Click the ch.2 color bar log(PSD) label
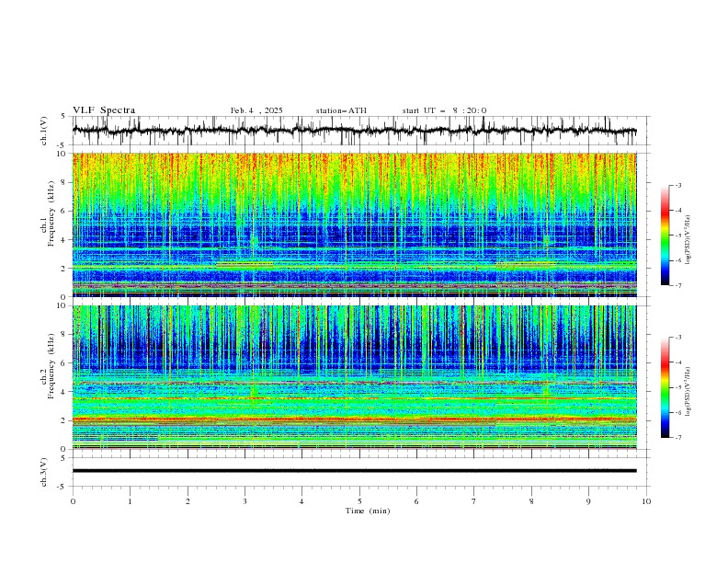This screenshot has height=563, width=728. [688, 392]
